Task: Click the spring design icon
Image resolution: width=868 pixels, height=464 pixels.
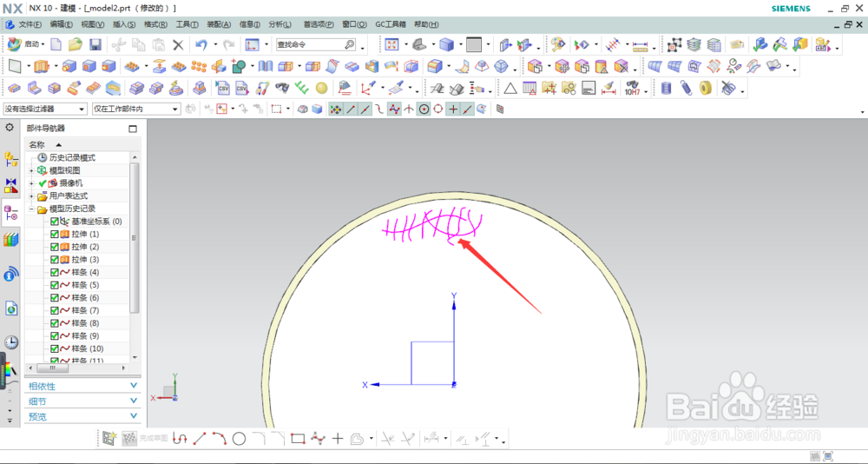Action: pos(686,88)
